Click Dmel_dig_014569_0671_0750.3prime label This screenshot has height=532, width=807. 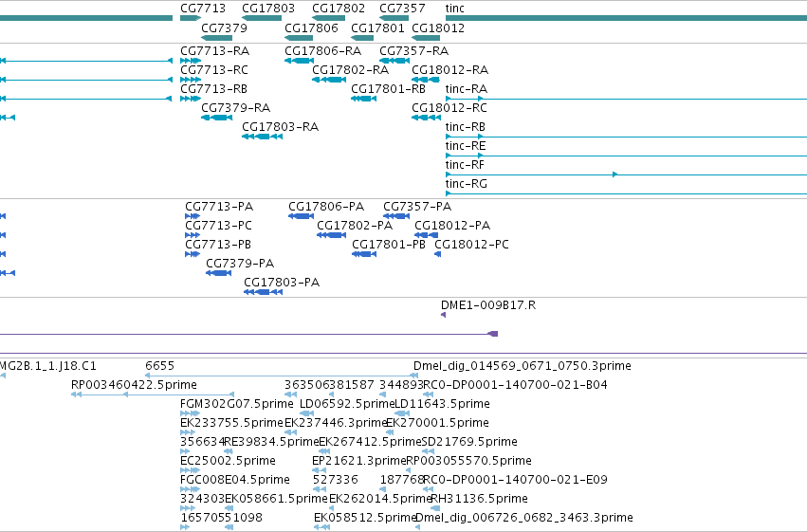click(x=523, y=366)
